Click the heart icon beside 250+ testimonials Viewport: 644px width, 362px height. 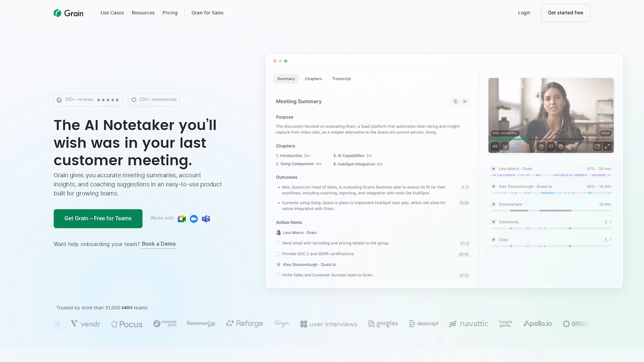(x=134, y=100)
